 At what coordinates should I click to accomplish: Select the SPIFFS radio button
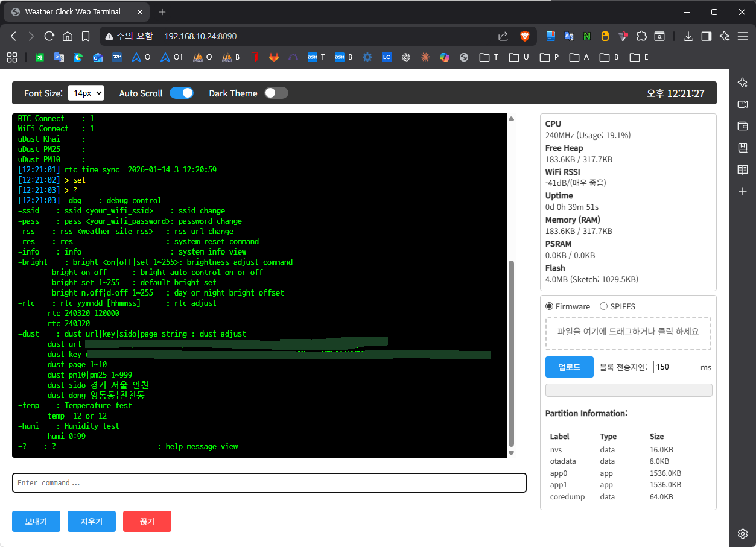[603, 306]
